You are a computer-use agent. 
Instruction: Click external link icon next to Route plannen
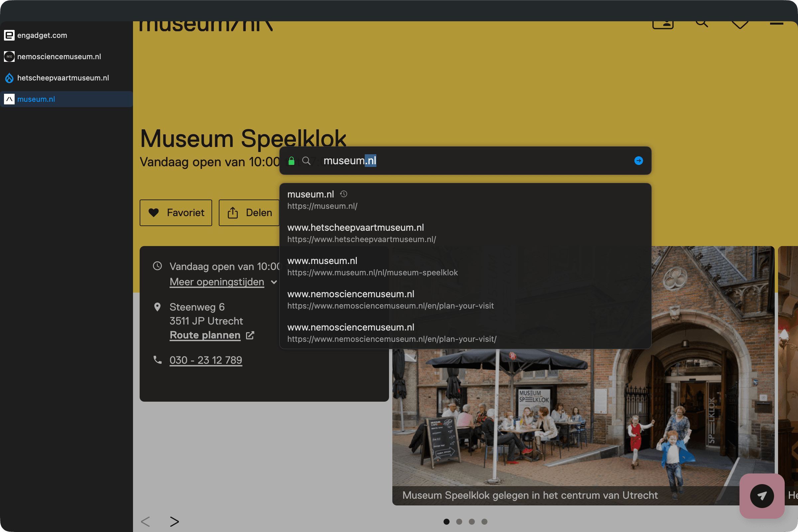point(250,335)
